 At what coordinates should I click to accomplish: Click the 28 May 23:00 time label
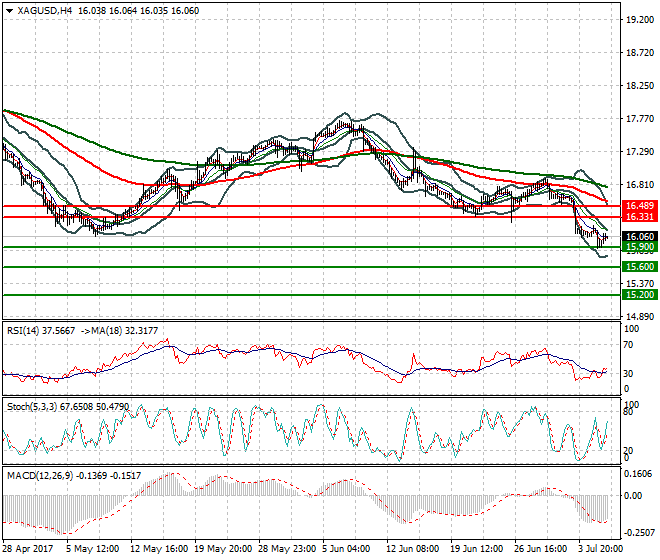pos(287,549)
